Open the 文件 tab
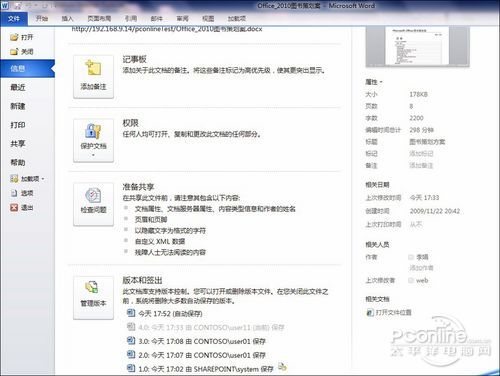 [x=14, y=19]
